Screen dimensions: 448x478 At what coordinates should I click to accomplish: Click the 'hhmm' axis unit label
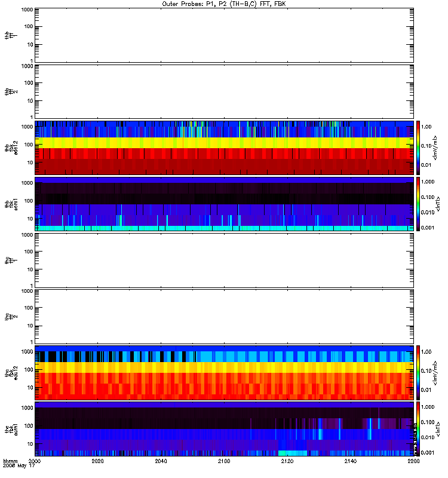pyautogui.click(x=10, y=461)
